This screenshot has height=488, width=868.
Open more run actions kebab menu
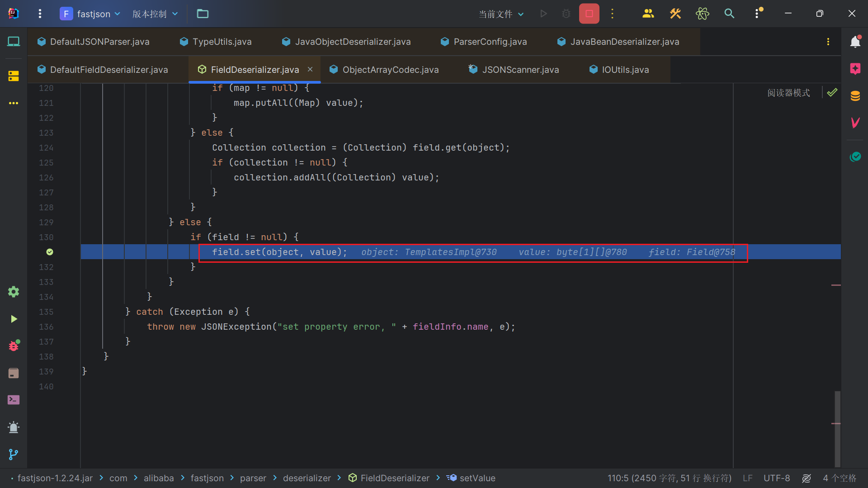(613, 14)
